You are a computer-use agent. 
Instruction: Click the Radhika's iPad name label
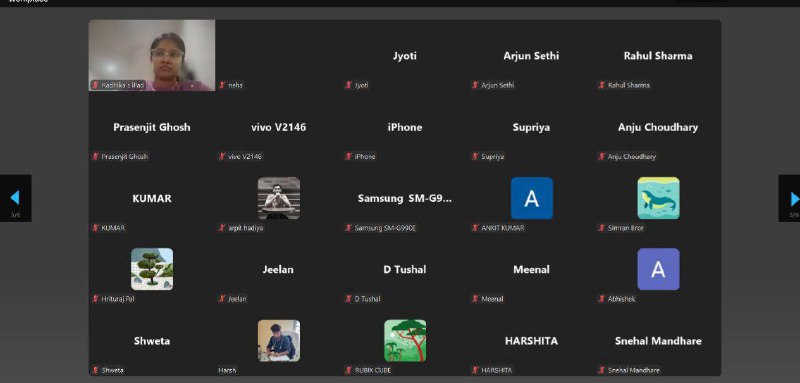pyautogui.click(x=122, y=85)
